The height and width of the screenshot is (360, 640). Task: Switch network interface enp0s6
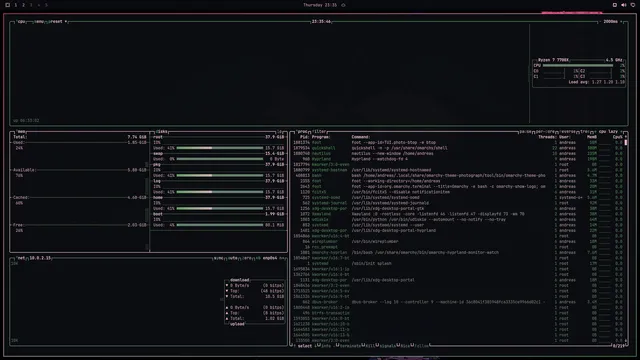point(270,258)
